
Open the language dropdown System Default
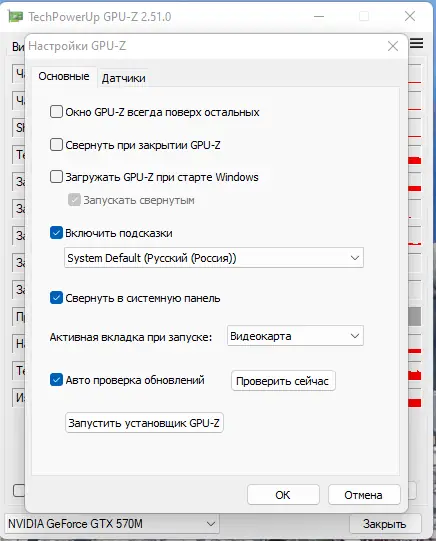(x=214, y=258)
